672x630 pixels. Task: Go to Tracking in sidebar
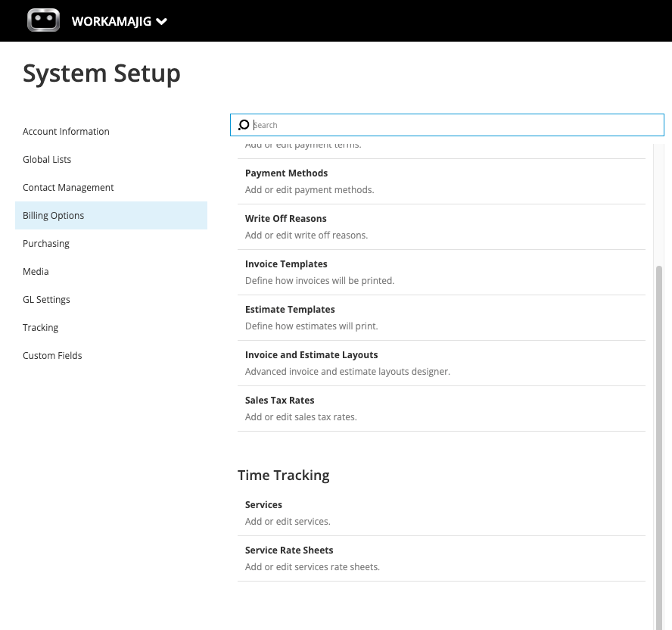point(40,328)
